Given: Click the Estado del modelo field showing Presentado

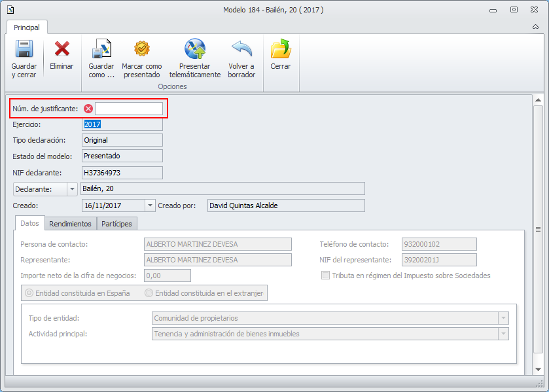Looking at the screenshot, I should (122, 156).
